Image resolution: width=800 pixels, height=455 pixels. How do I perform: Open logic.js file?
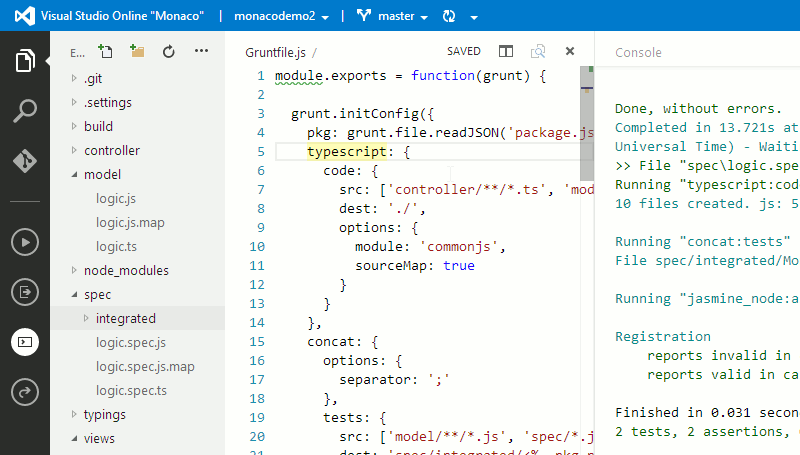pyautogui.click(x=116, y=198)
